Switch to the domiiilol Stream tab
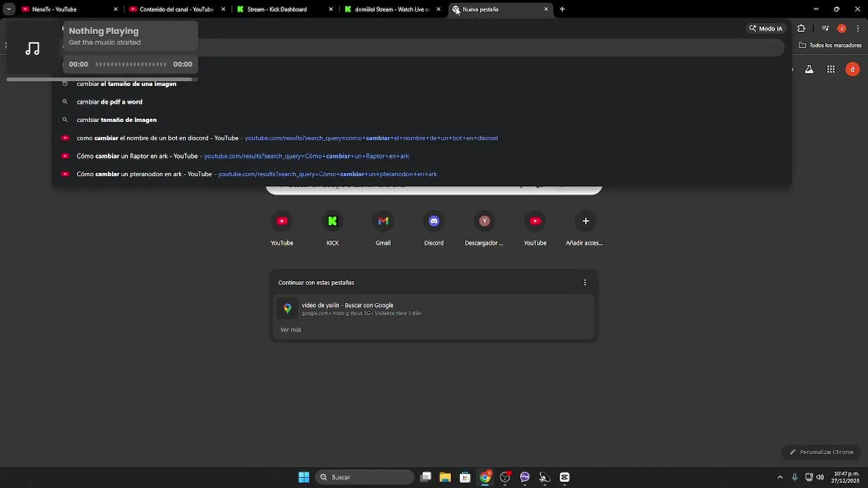This screenshot has width=868, height=488. tap(393, 9)
